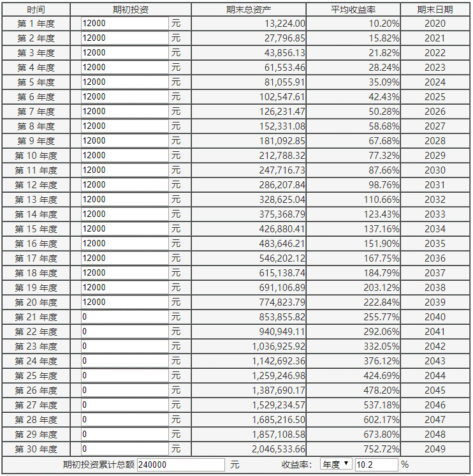Image resolution: width=473 pixels, height=476 pixels.
Task: Click the year 14 initial investment field
Action: [124, 214]
